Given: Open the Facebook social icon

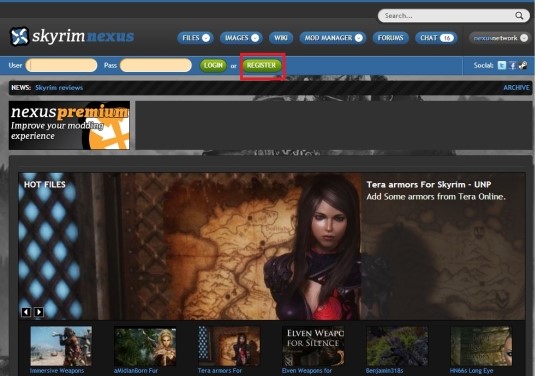Looking at the screenshot, I should 512,65.
